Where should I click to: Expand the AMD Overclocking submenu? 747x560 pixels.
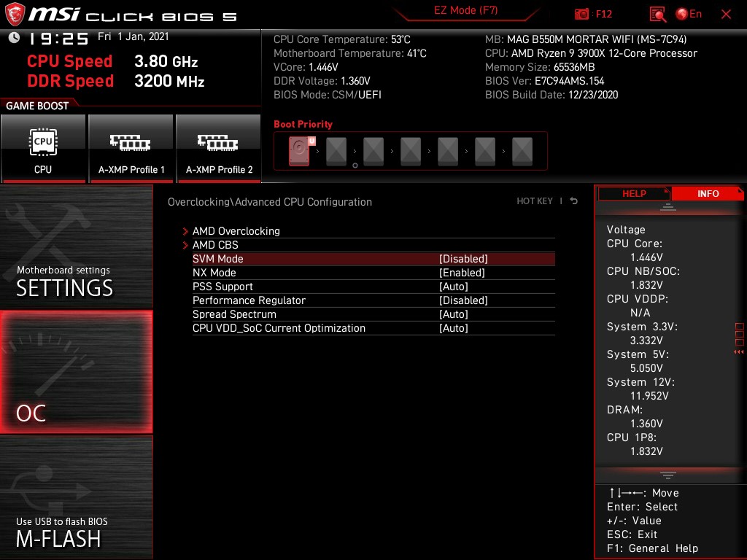[236, 230]
